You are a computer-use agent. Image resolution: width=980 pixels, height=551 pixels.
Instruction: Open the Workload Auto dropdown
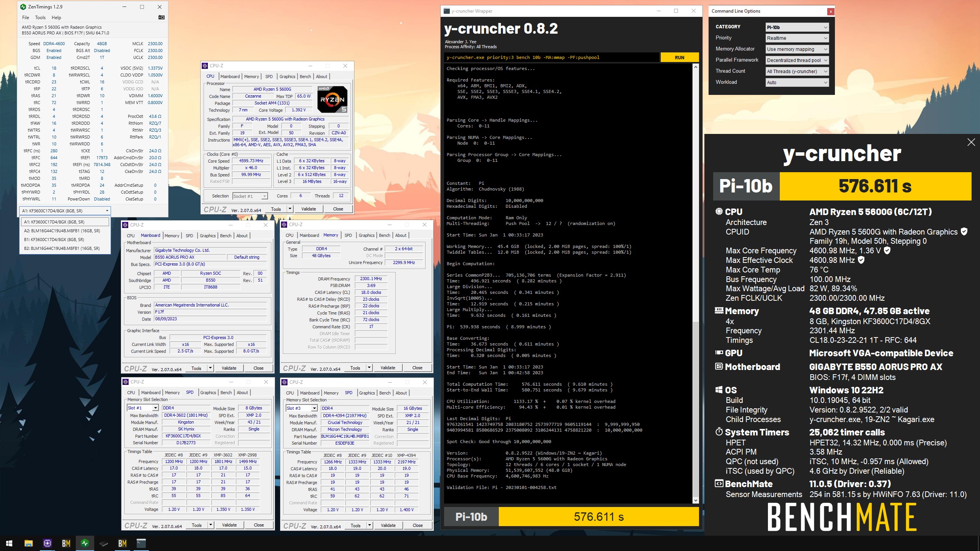click(797, 82)
